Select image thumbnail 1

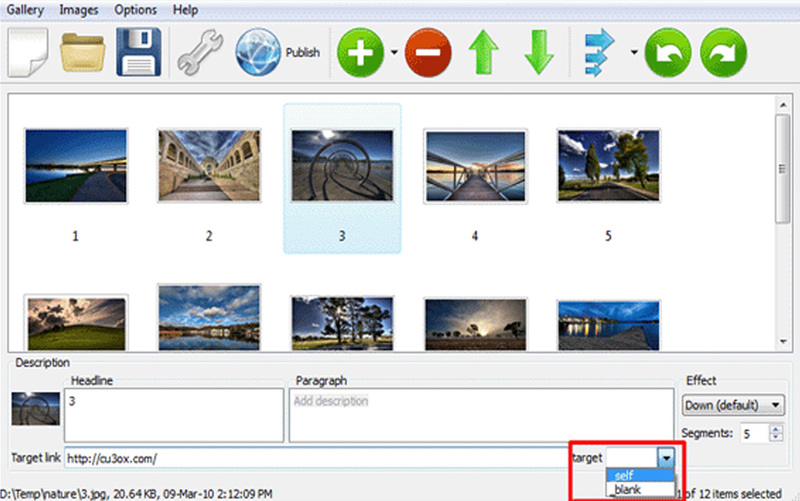point(76,166)
